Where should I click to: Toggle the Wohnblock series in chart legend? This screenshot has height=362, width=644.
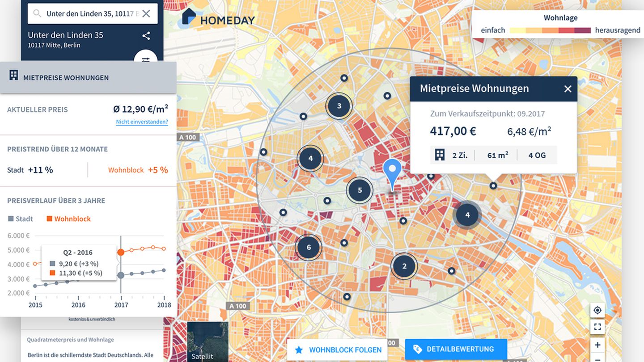(68, 219)
